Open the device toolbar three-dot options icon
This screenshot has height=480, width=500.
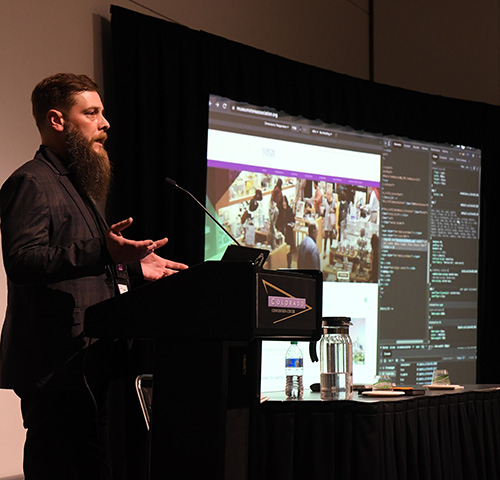[x=336, y=135]
